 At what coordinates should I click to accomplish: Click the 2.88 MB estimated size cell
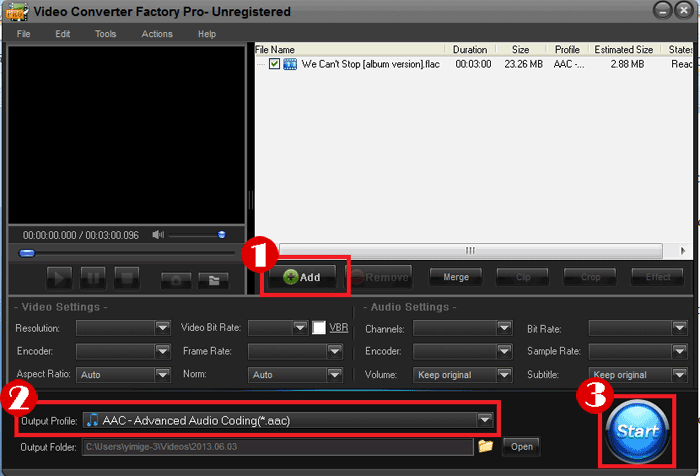point(627,64)
